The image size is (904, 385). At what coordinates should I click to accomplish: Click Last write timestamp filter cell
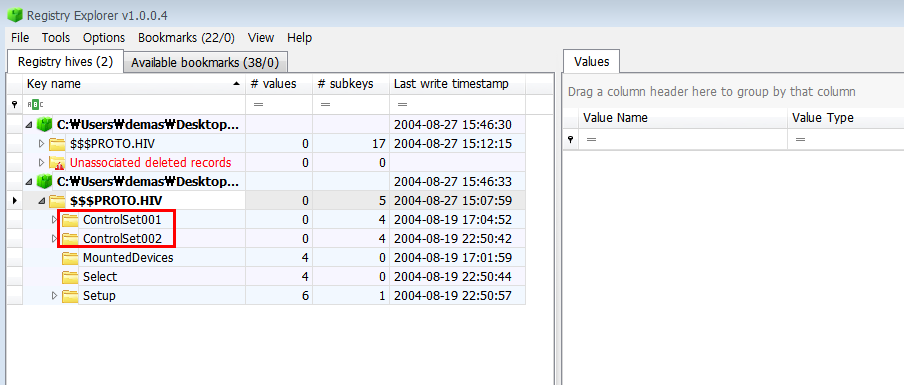458,104
